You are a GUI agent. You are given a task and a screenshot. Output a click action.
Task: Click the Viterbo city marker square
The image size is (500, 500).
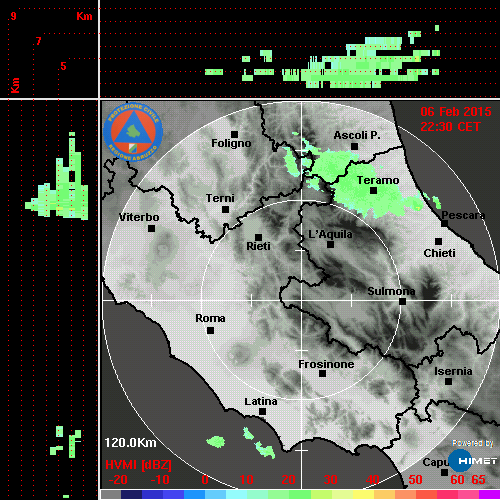pyautogui.click(x=151, y=229)
